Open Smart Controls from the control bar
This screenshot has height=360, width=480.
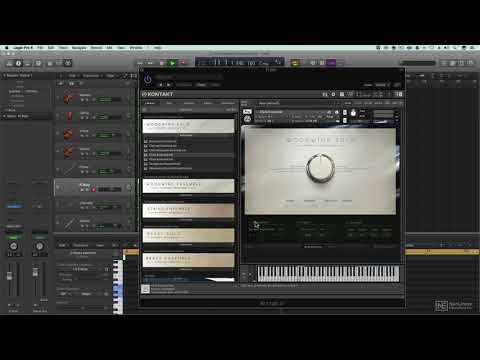(x=50, y=63)
